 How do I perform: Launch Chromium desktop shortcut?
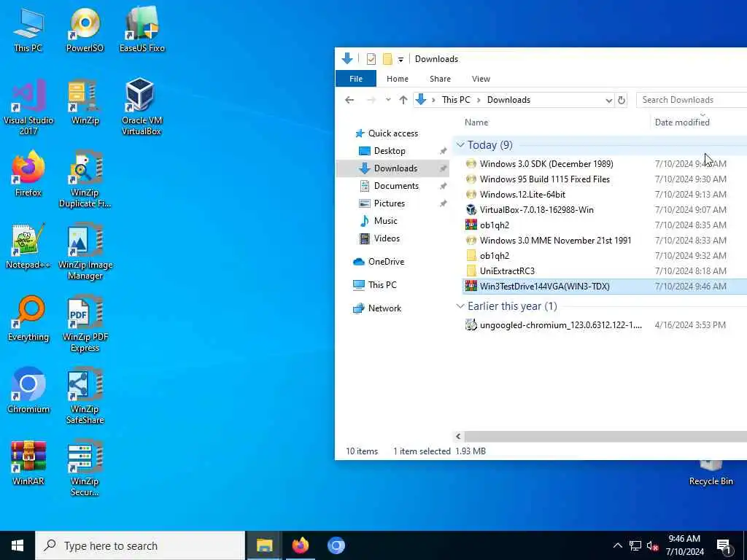28,391
